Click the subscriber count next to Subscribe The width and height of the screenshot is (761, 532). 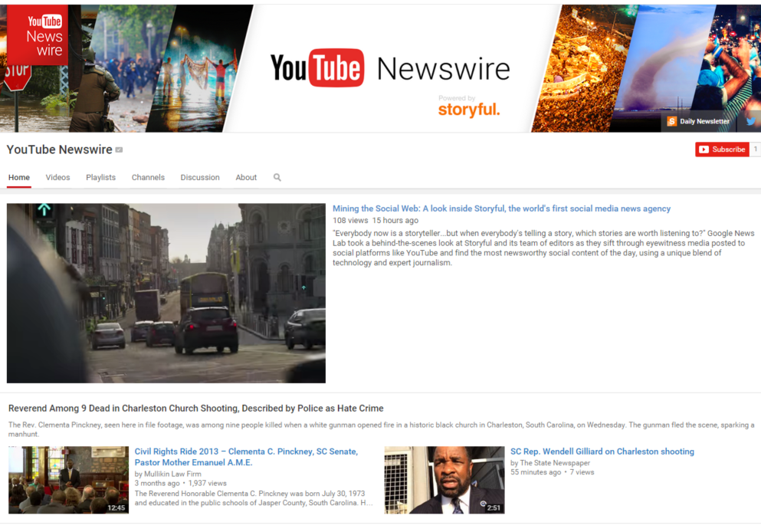pyautogui.click(x=755, y=149)
